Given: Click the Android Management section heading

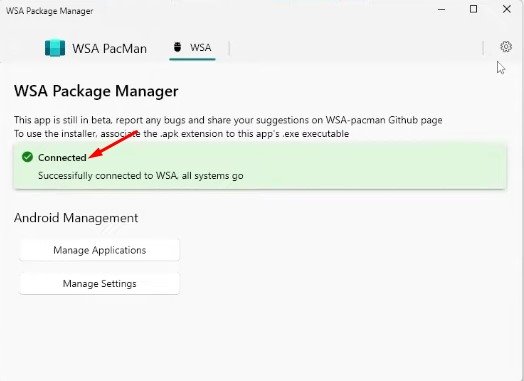Looking at the screenshot, I should (76, 218).
